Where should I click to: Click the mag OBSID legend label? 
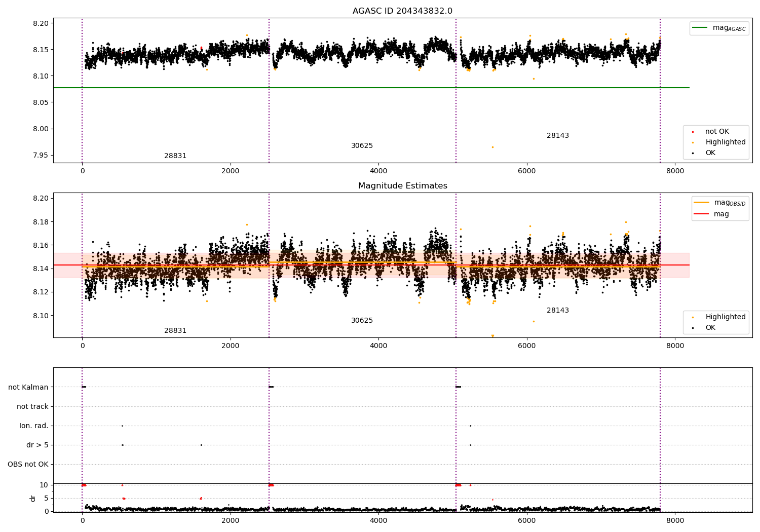click(x=730, y=203)
